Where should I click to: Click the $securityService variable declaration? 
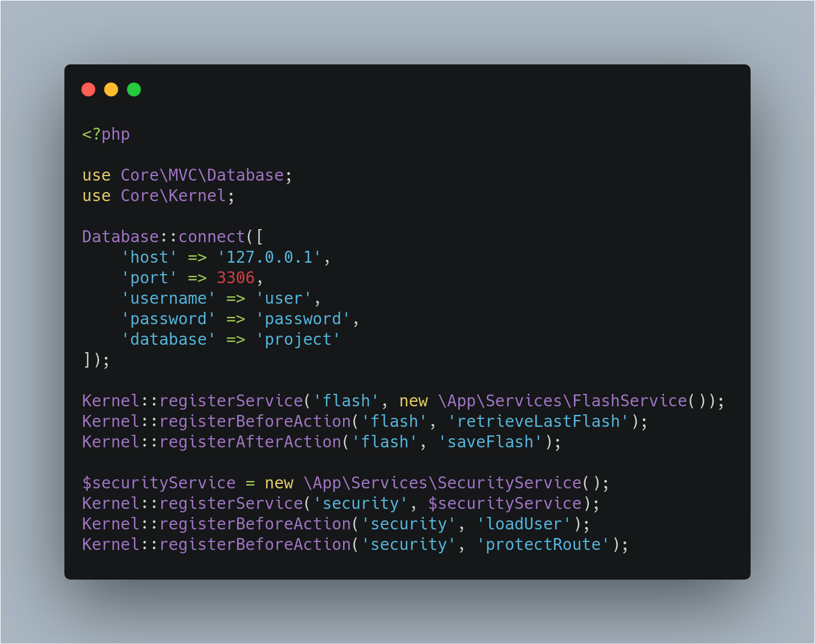coord(159,483)
